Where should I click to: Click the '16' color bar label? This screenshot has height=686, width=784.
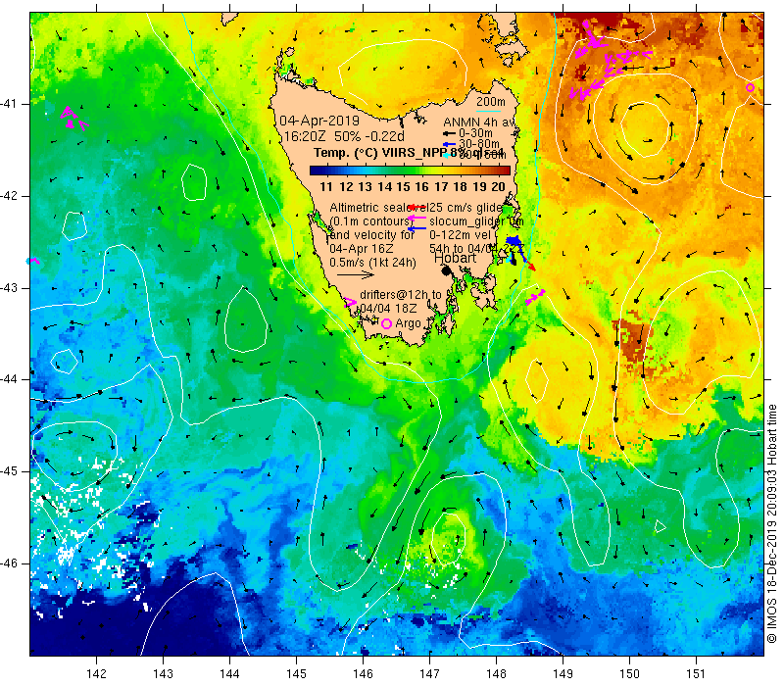point(421,187)
